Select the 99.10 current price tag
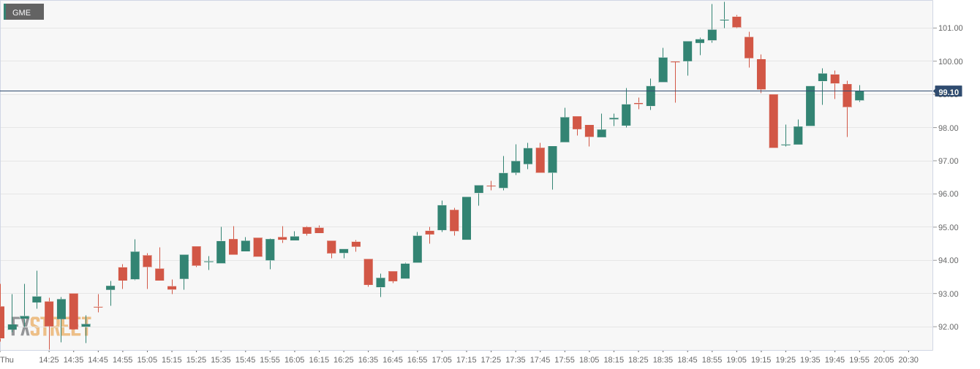The image size is (980, 369). [x=948, y=92]
